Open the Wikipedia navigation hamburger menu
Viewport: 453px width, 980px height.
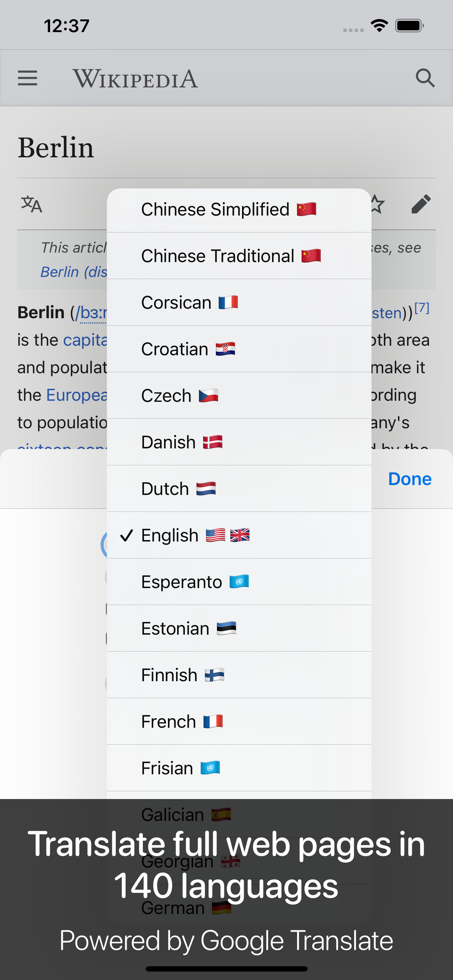[27, 78]
